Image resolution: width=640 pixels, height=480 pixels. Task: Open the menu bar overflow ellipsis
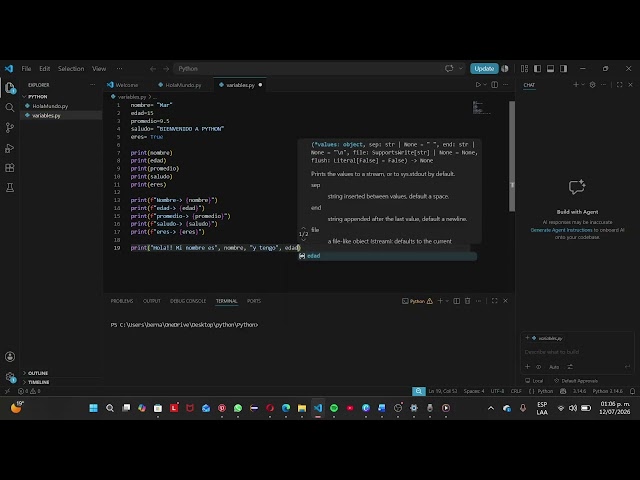pos(119,69)
